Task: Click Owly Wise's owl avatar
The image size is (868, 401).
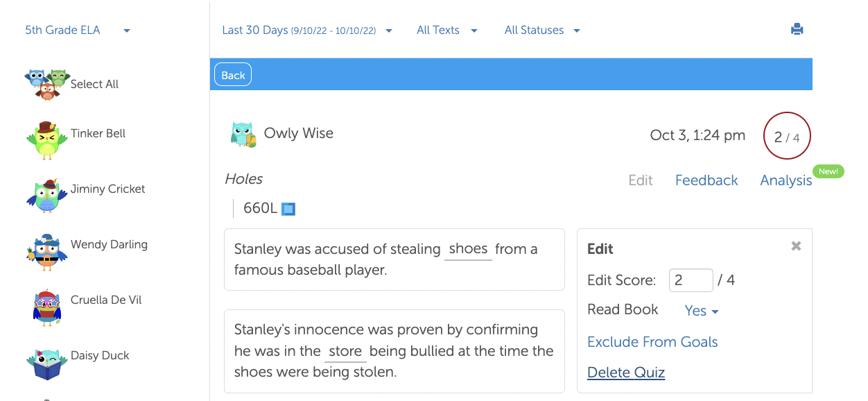Action: pyautogui.click(x=243, y=135)
